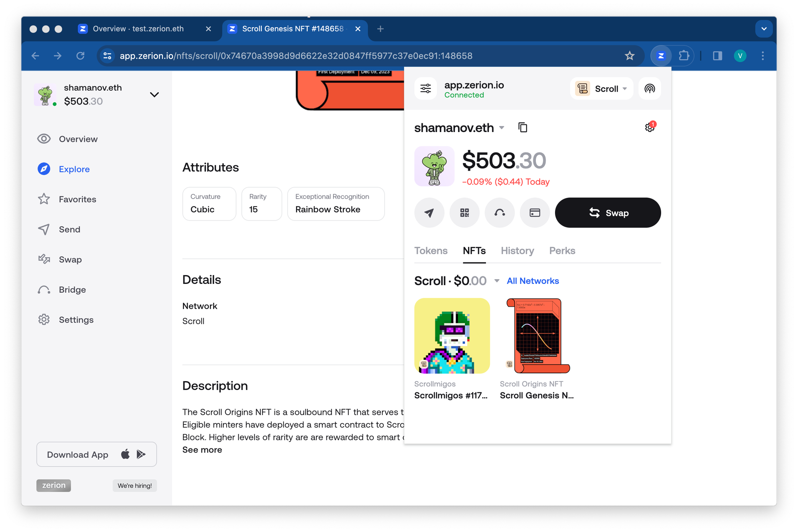The image size is (798, 532).
Task: Switch to the History tab
Action: click(x=518, y=251)
